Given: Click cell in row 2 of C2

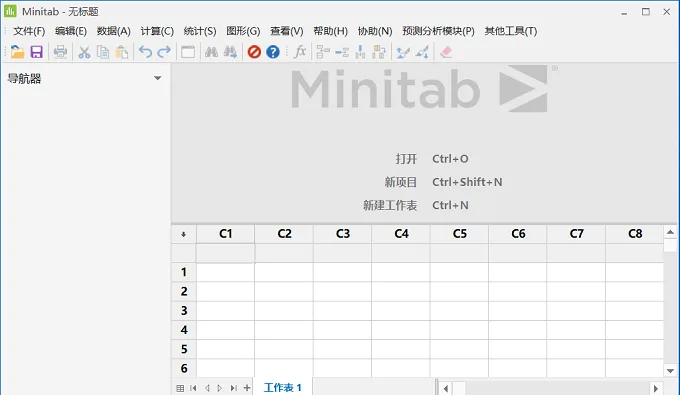Looking at the screenshot, I should coord(284,291).
